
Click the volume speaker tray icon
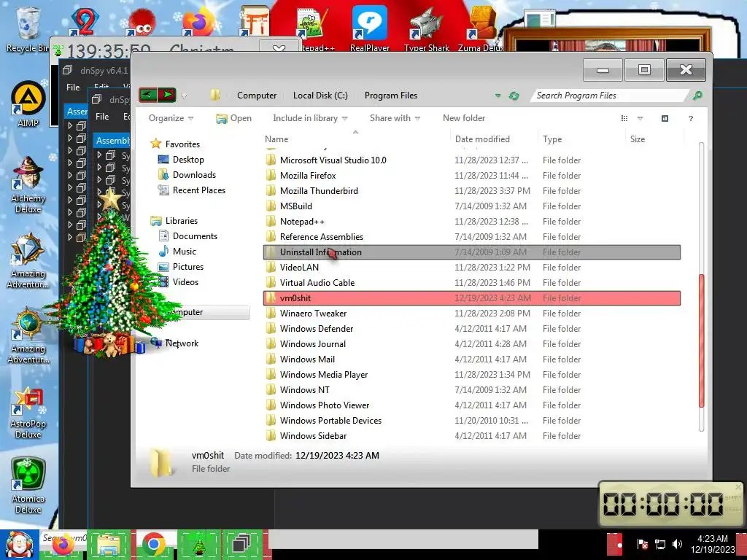point(677,543)
